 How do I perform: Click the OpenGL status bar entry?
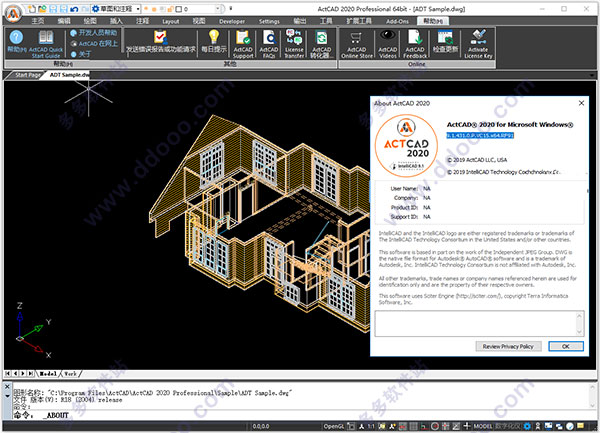[334, 426]
